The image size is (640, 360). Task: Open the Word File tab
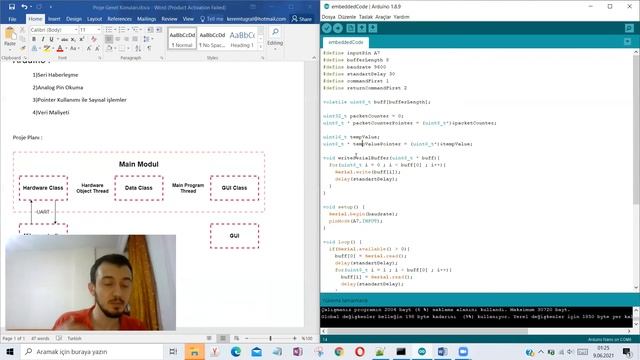[12, 19]
